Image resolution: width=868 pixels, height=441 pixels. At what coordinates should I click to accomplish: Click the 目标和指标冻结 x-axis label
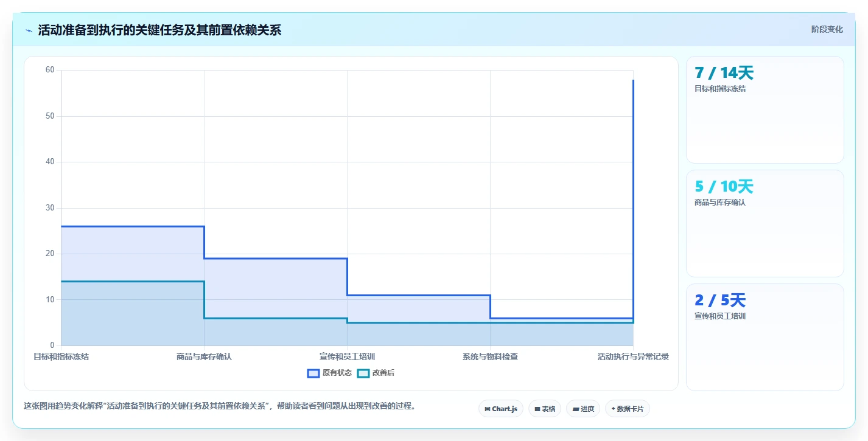tap(61, 356)
